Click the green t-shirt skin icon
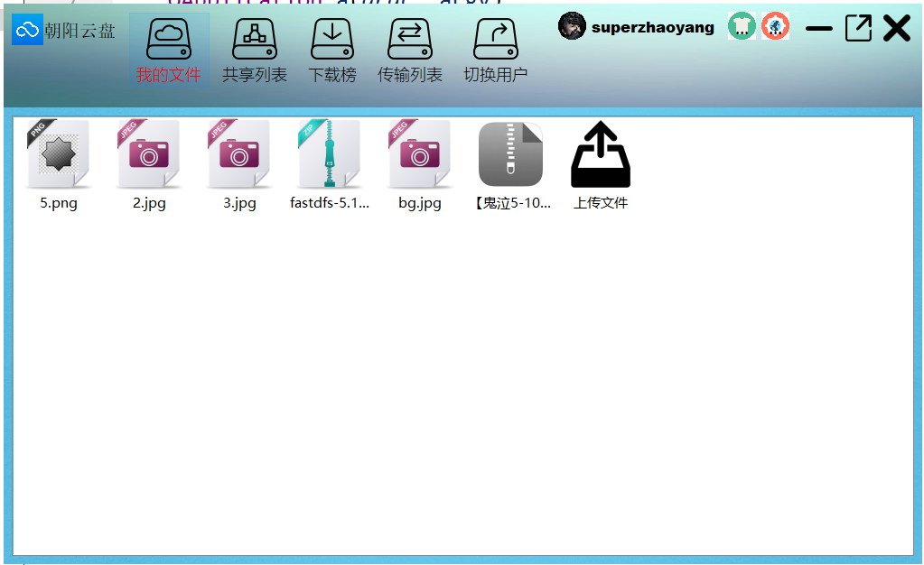Image resolution: width=924 pixels, height=565 pixels. click(742, 26)
